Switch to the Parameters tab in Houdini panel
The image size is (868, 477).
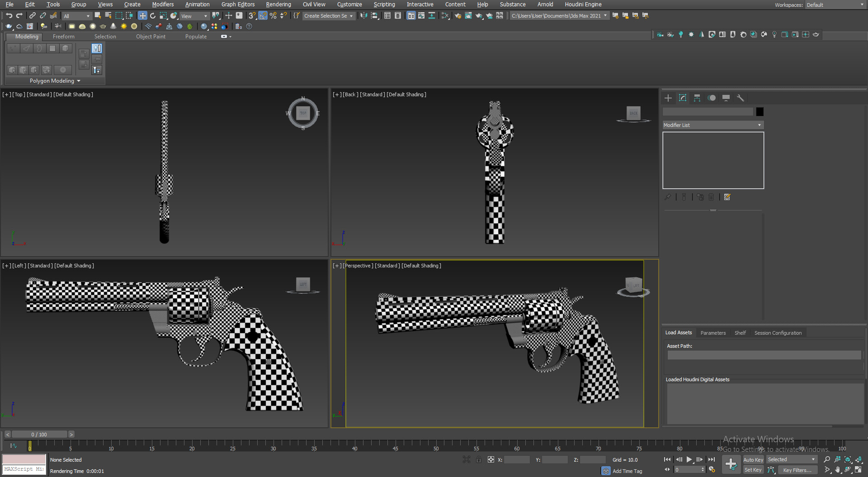(713, 333)
